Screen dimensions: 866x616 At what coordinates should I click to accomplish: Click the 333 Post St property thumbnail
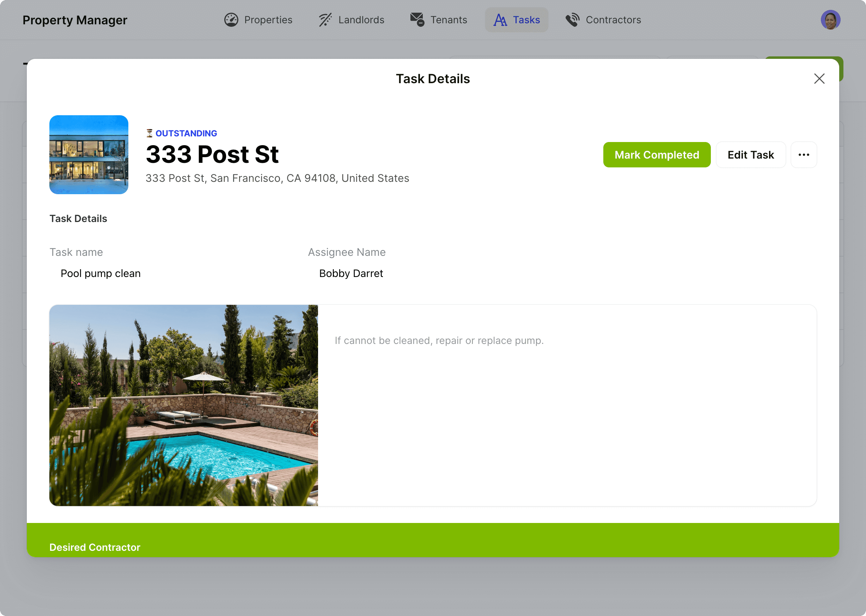89,155
